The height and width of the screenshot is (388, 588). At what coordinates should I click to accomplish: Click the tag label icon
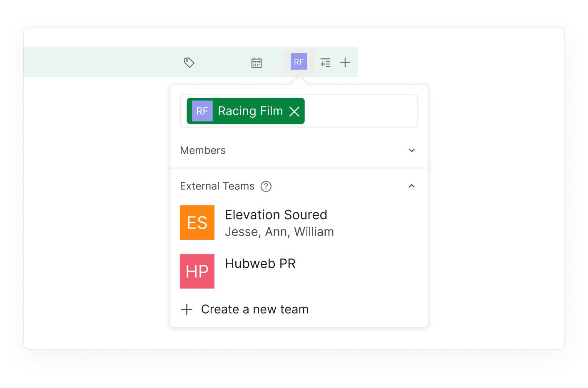pyautogui.click(x=189, y=62)
